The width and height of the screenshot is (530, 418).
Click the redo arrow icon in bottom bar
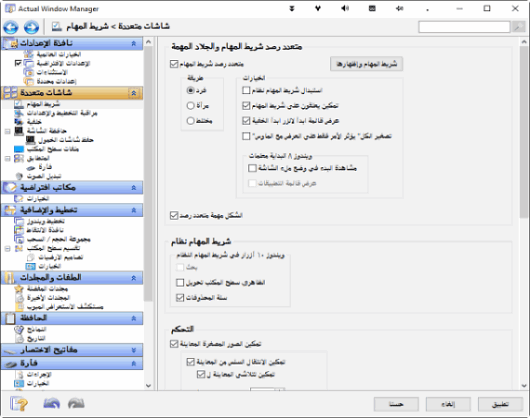[76, 403]
